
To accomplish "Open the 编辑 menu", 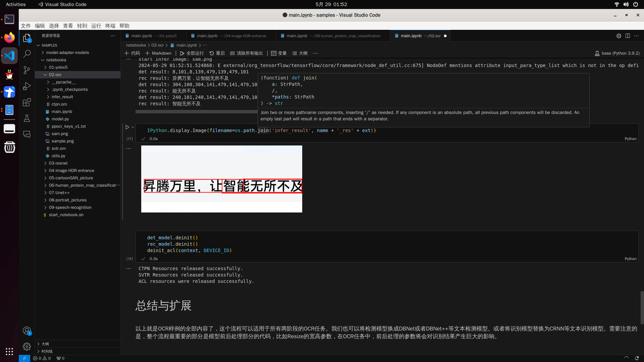I will 40,26.
